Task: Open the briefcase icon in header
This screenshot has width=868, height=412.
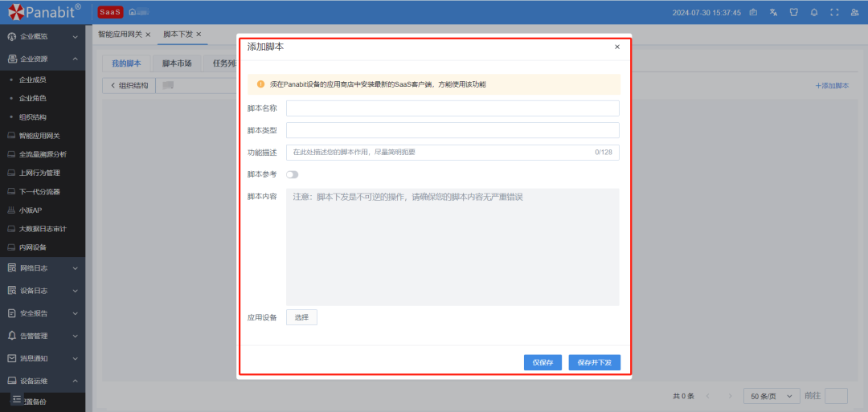Action: click(x=753, y=12)
